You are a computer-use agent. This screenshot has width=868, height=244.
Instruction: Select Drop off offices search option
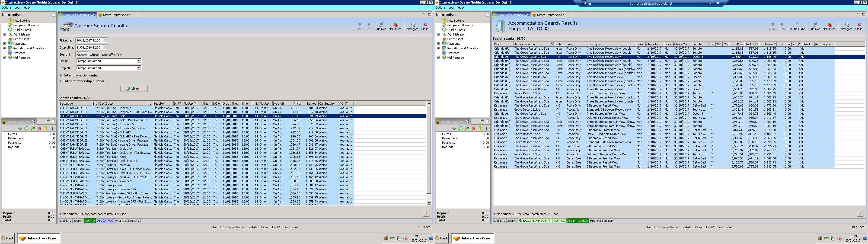(x=112, y=54)
